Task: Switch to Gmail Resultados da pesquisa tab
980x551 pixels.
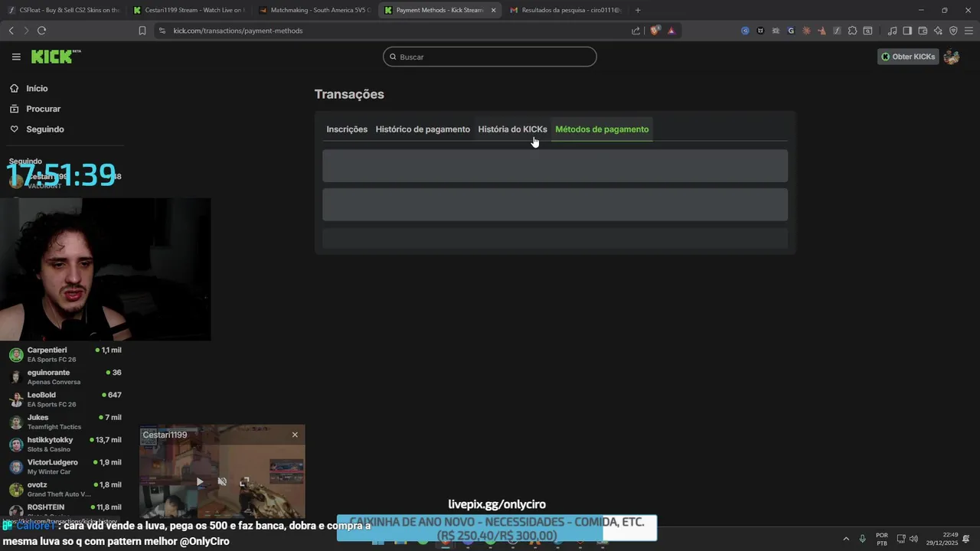Action: pyautogui.click(x=566, y=10)
